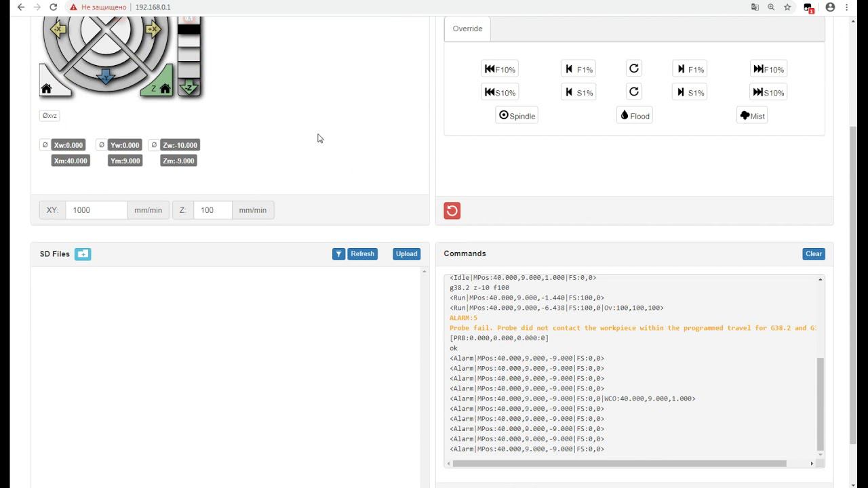Go back in the browser
This screenshot has width=868, height=488.
click(21, 7)
